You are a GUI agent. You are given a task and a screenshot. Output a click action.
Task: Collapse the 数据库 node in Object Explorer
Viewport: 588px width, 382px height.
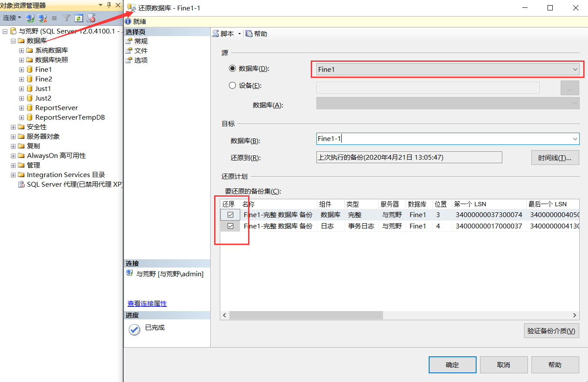coord(13,40)
